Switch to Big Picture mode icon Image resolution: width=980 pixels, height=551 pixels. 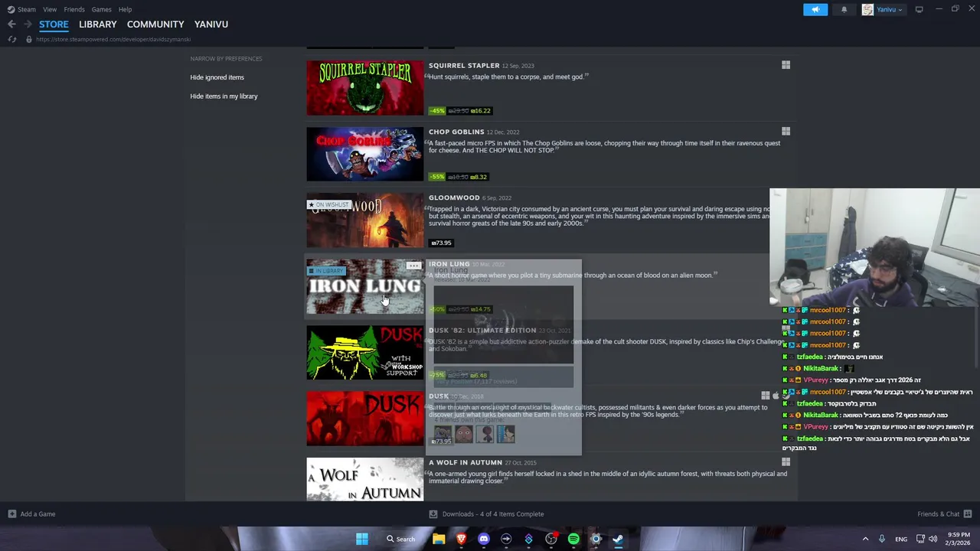pyautogui.click(x=919, y=9)
